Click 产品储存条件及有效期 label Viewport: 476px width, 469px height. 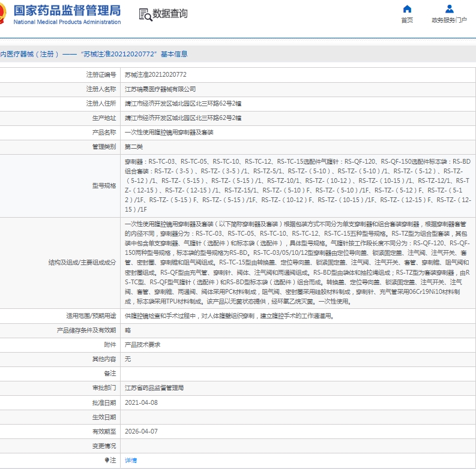[86, 330]
